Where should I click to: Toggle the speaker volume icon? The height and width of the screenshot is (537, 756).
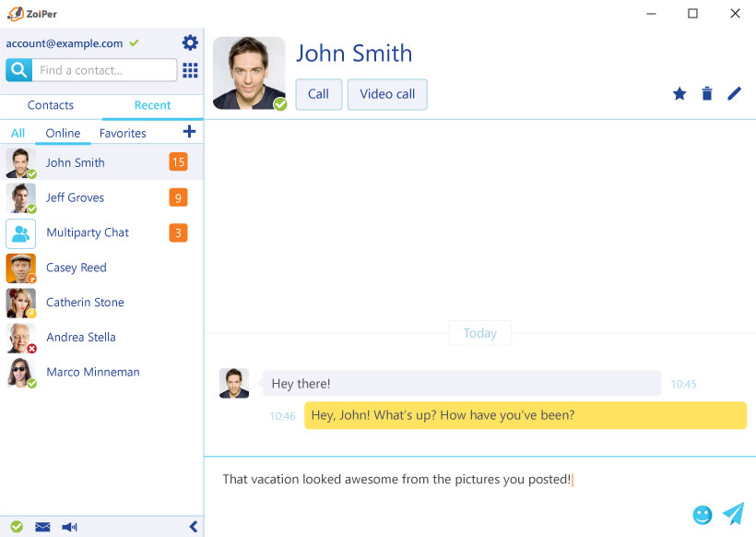[x=69, y=527]
